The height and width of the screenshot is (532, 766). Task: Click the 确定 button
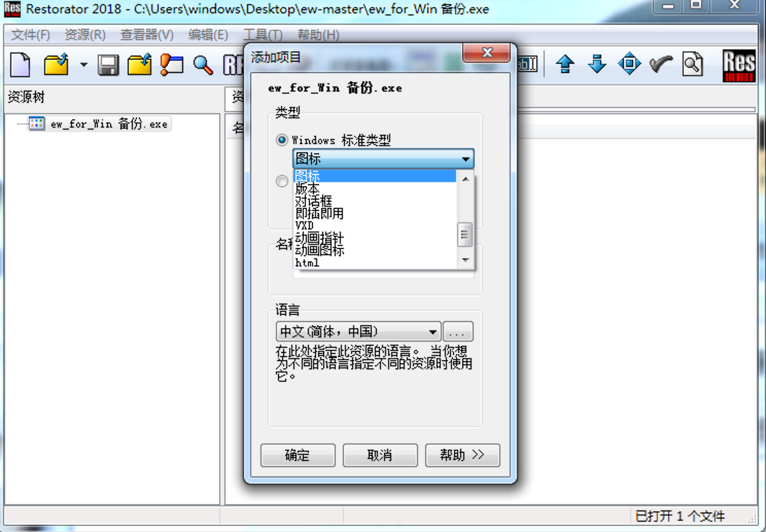(x=298, y=455)
